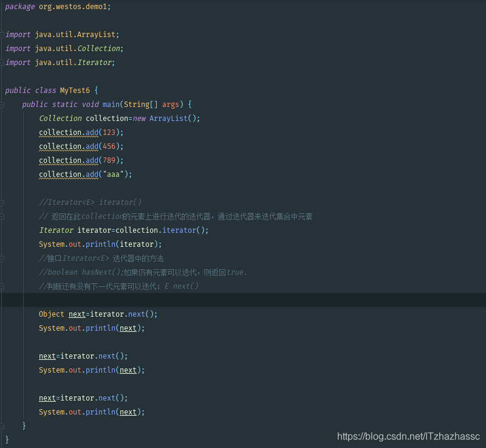Click the 返回在此collection comment line
This screenshot has height=448, width=486.
click(176, 216)
